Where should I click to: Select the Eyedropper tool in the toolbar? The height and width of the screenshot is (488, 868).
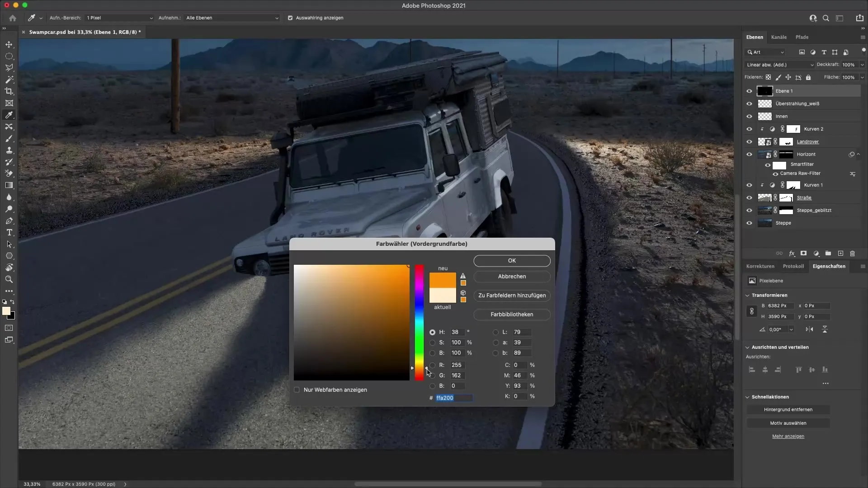tap(9, 115)
